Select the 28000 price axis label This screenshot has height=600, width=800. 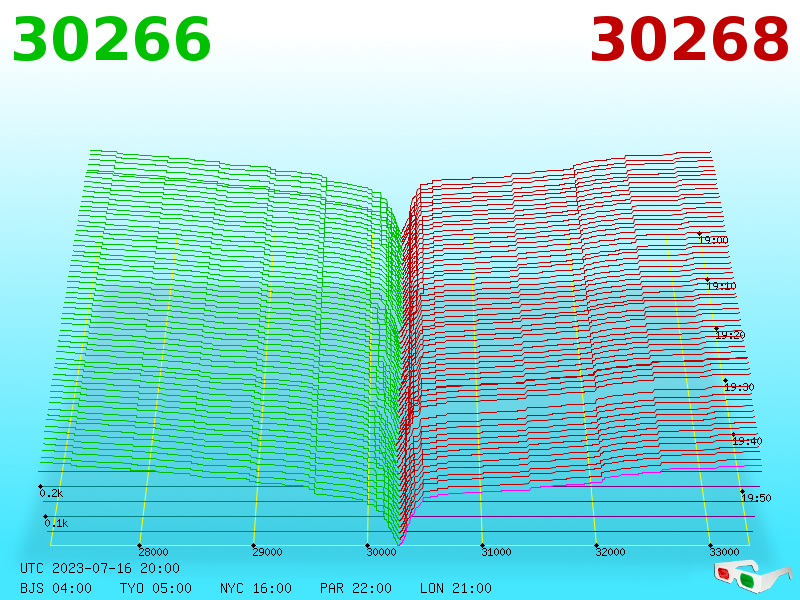click(153, 552)
